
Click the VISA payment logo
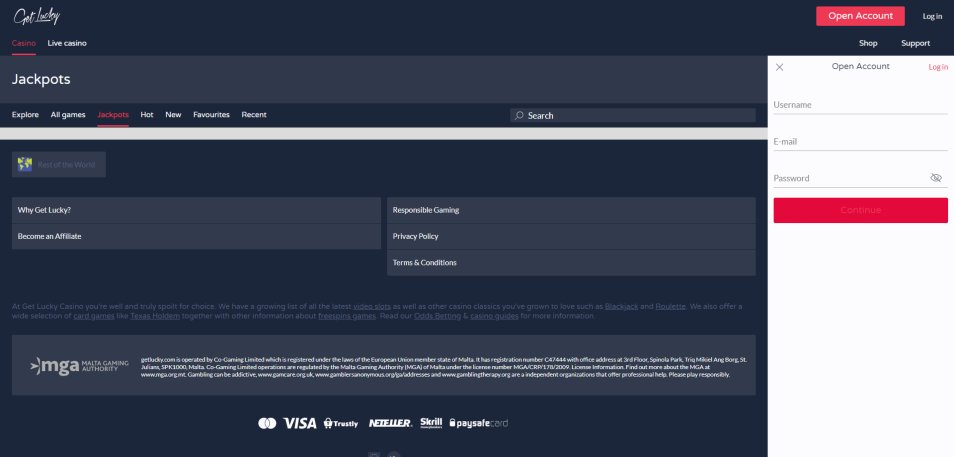click(x=300, y=423)
